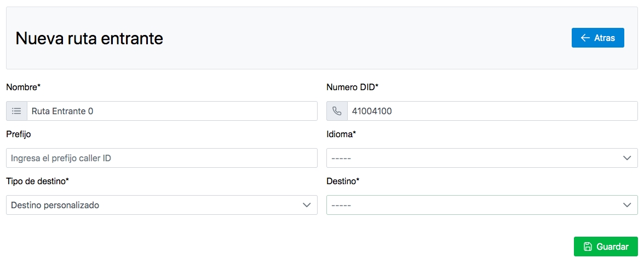This screenshot has width=644, height=264.
Task: Click the Destino chevron arrow
Action: point(626,205)
